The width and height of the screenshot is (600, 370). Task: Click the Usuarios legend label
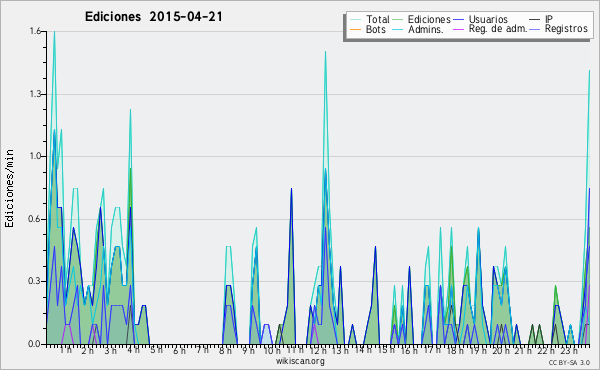(488, 19)
